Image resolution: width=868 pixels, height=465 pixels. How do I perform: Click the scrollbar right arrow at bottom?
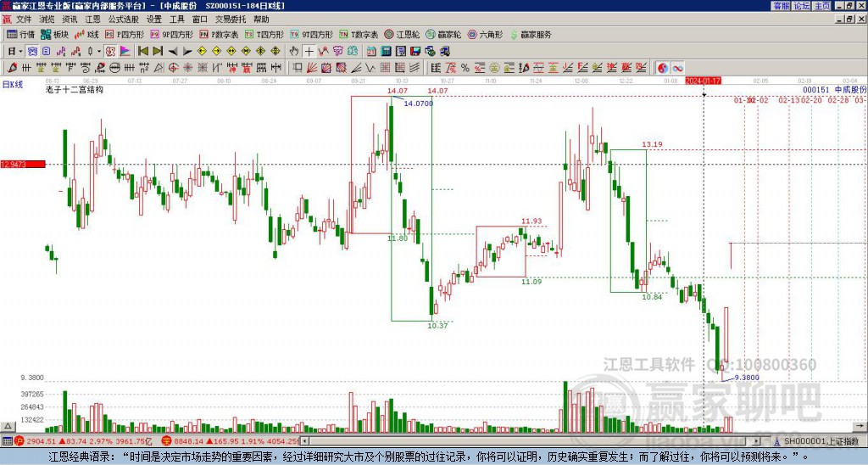[x=757, y=441]
